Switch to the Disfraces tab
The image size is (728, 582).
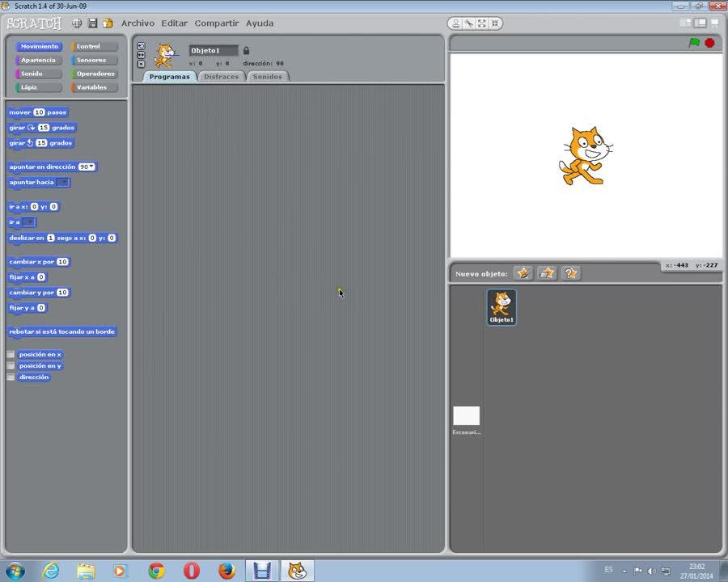pyautogui.click(x=221, y=77)
